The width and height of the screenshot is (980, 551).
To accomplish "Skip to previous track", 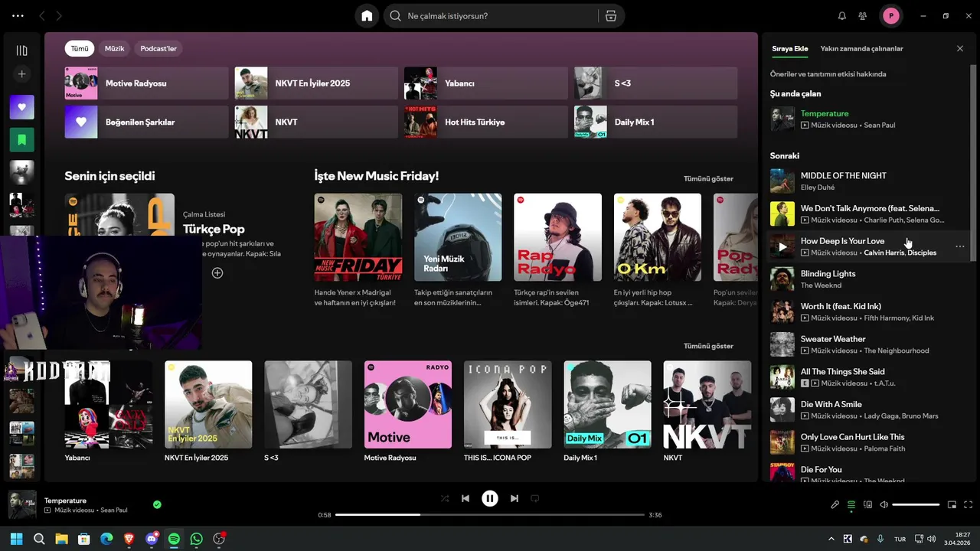I will (465, 498).
